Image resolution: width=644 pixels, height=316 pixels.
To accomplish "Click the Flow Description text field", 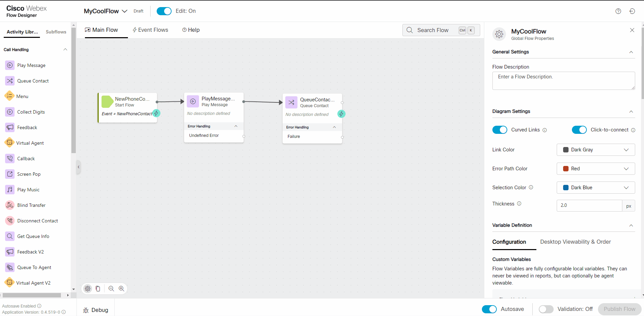I will [x=563, y=81].
